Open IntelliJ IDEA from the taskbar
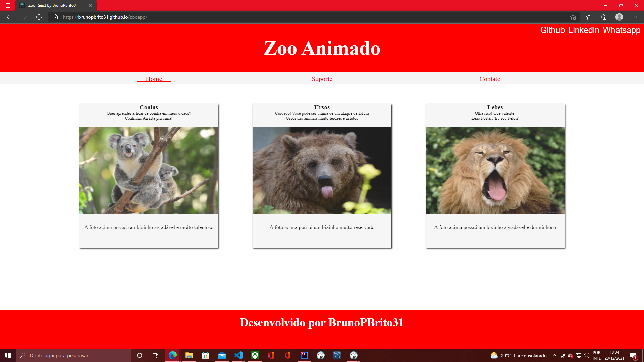 [x=304, y=355]
